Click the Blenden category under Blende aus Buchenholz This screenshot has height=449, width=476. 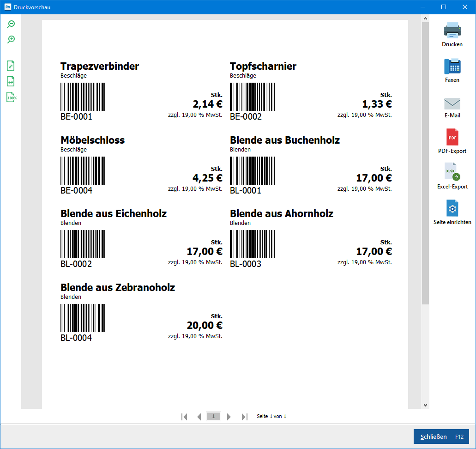pos(240,150)
